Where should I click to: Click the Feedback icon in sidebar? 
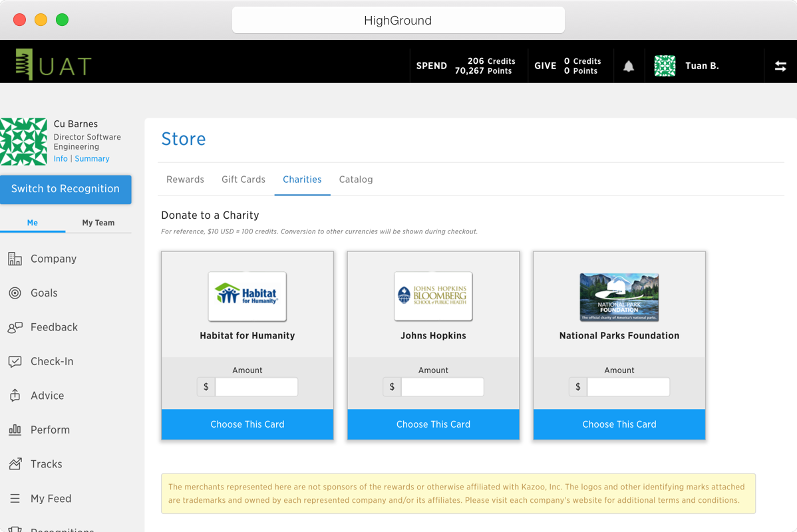click(15, 327)
